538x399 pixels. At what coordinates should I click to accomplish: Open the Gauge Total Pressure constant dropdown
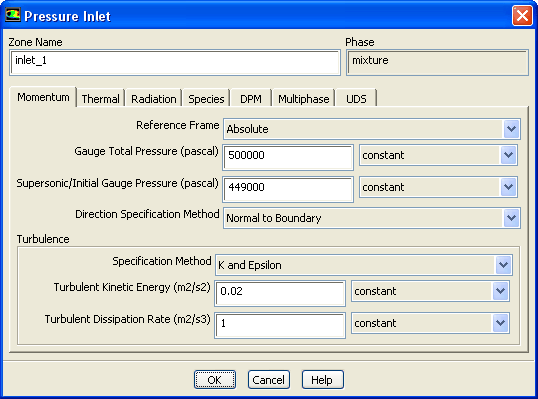point(438,155)
